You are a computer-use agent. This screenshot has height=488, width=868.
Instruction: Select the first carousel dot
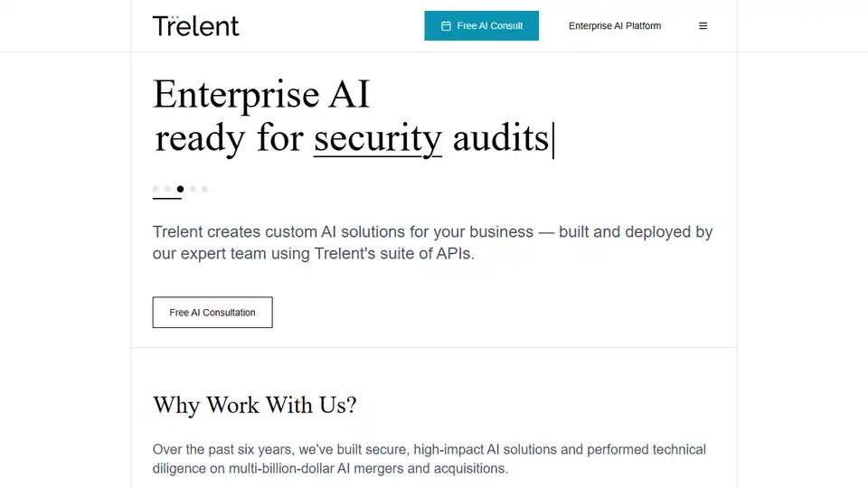[x=156, y=189]
